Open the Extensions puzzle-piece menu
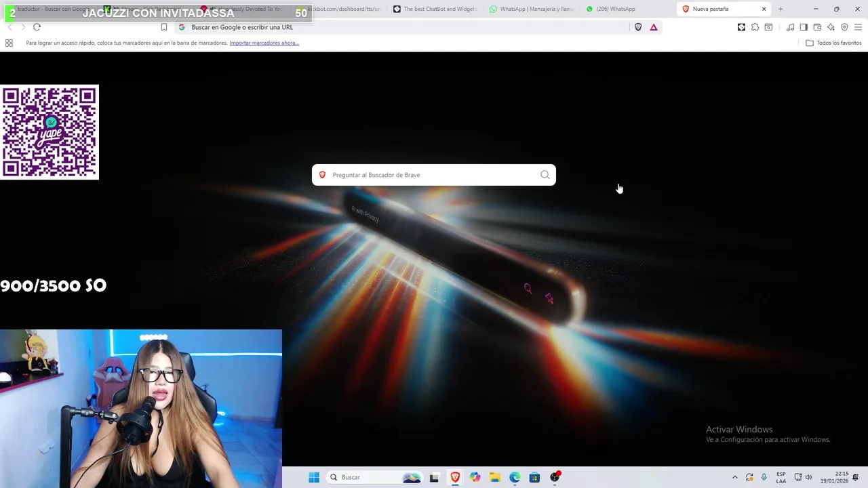Screen dimensions: 868x488 click(755, 27)
